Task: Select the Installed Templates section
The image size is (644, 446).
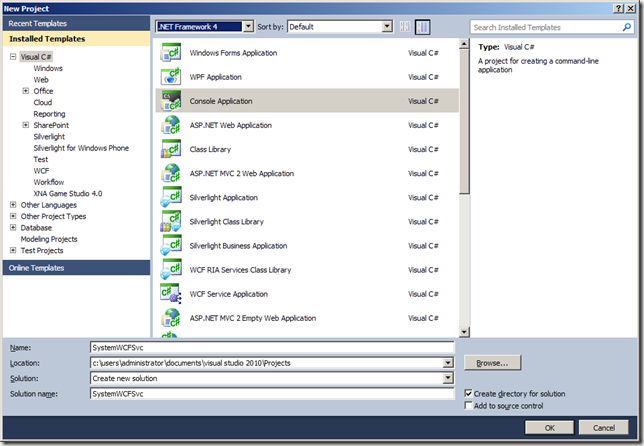Action: (76, 39)
